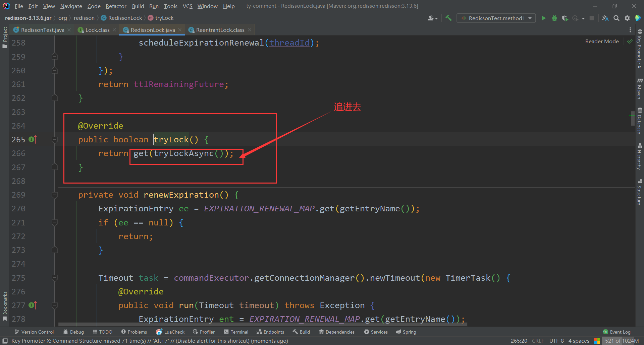The image size is (644, 345).
Task: Switch to RedissonTest.java tab
Action: (42, 30)
